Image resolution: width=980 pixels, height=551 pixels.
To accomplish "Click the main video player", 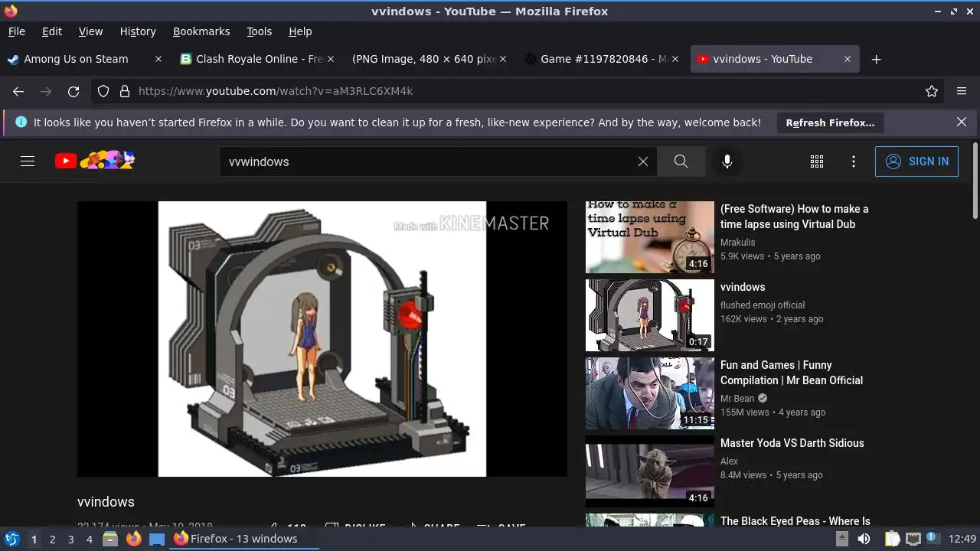I will coord(322,339).
